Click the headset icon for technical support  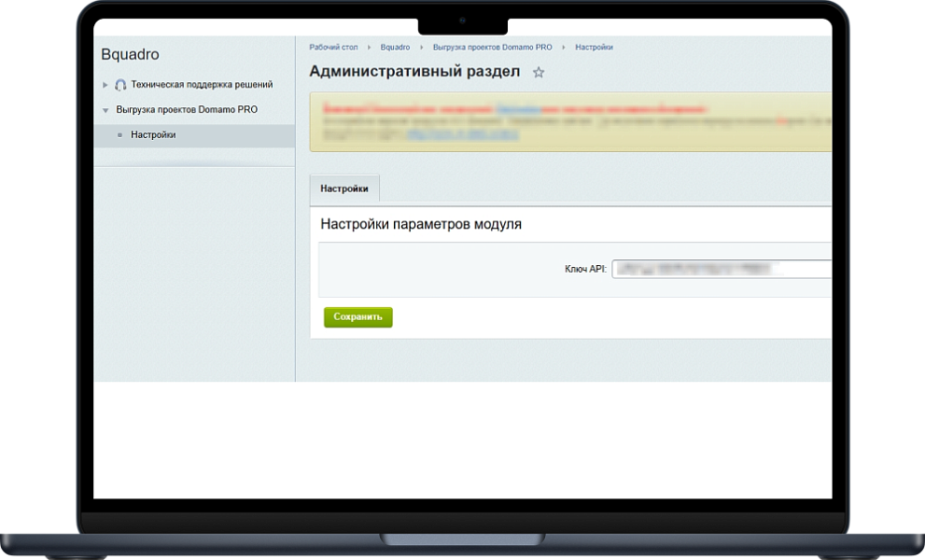click(x=120, y=85)
